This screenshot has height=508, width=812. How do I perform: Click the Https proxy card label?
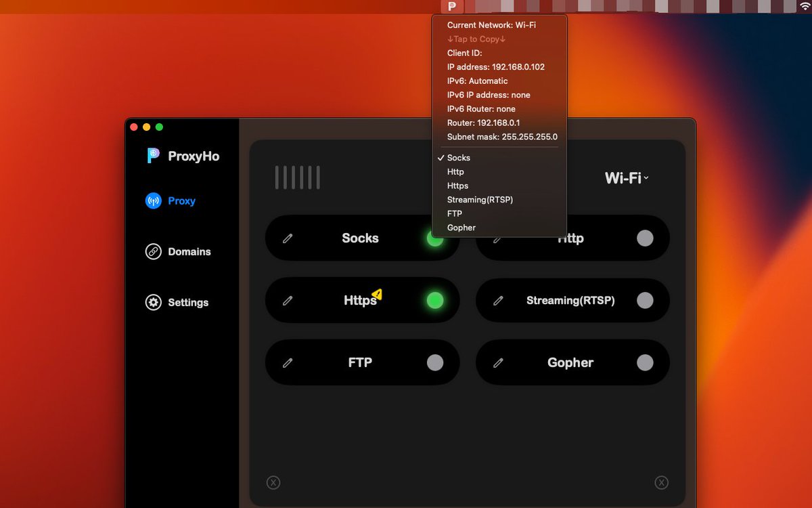click(x=360, y=300)
